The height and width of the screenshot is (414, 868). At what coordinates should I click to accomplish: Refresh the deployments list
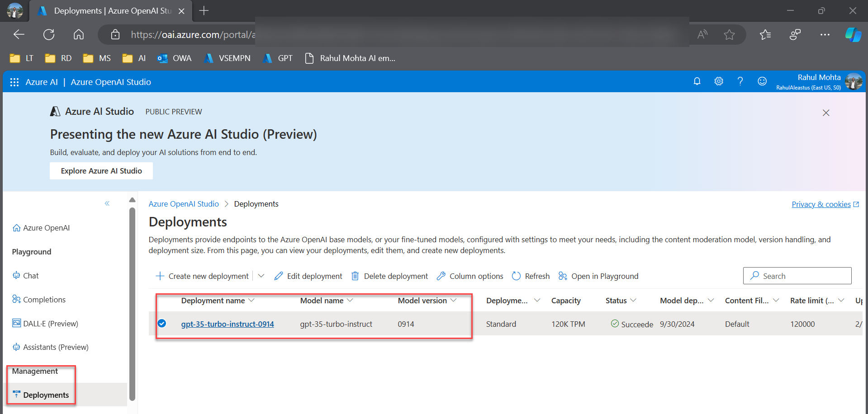click(x=531, y=276)
